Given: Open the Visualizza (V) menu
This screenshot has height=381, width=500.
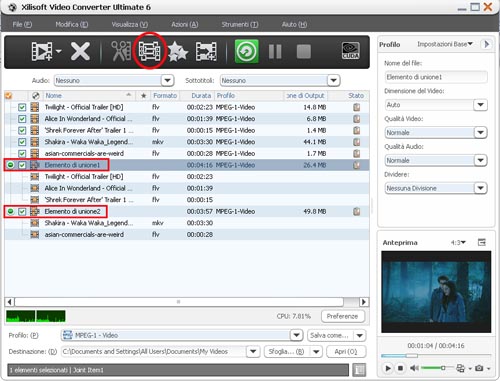Looking at the screenshot, I should point(130,24).
